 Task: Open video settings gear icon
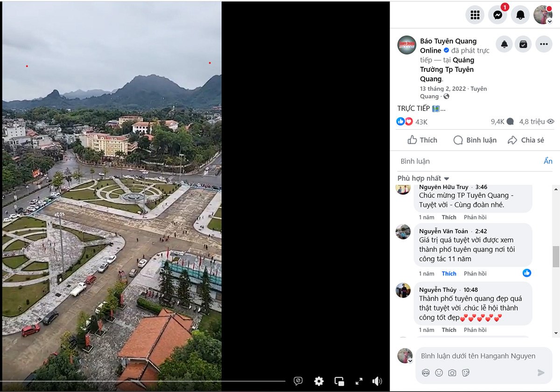point(319,381)
